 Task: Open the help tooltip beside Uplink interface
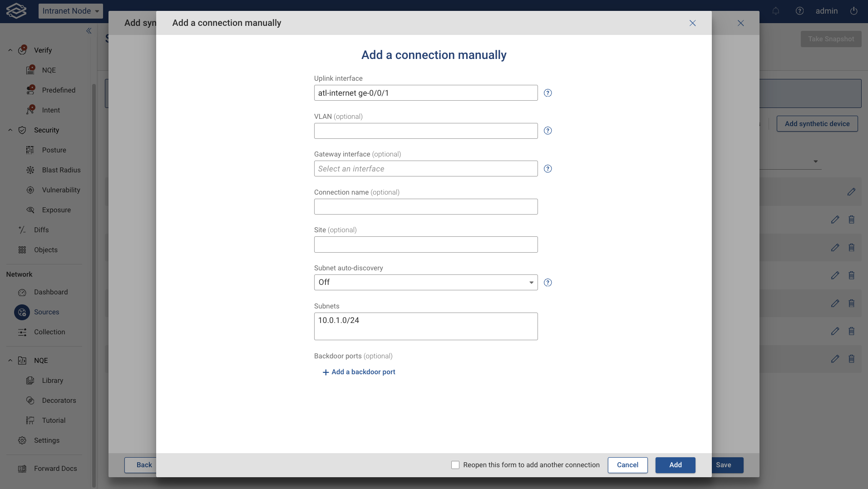(547, 93)
